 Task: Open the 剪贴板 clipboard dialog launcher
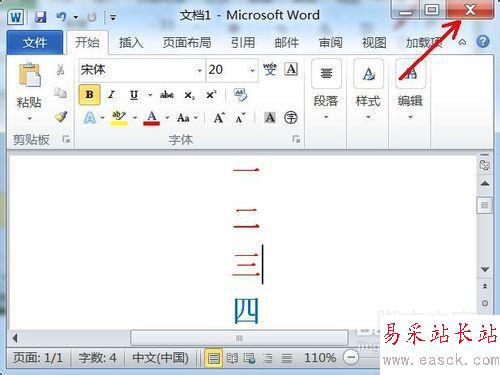click(66, 139)
